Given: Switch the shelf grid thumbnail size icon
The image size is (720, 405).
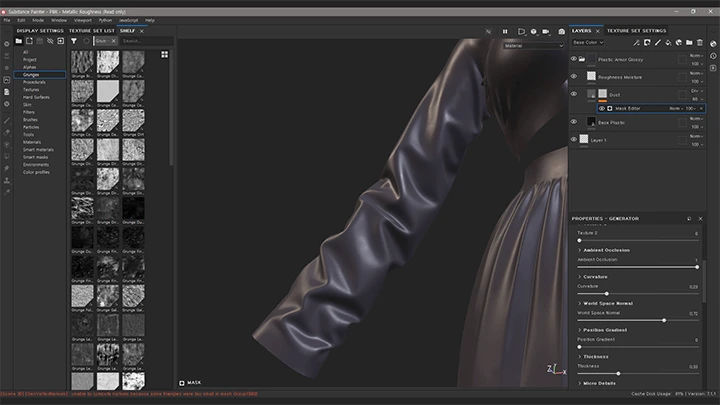Looking at the screenshot, I should 164,55.
